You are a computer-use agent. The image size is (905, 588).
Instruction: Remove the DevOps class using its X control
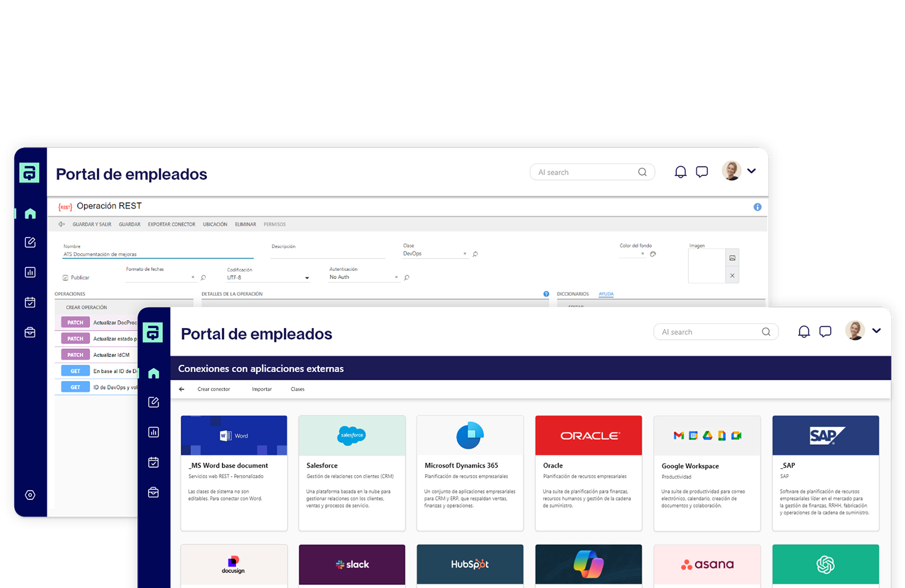465,253
